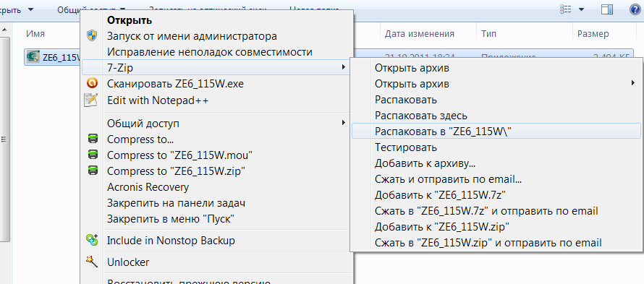Click the printer icon next to Compress to...
This screenshot has width=644, height=284.
(x=93, y=139)
